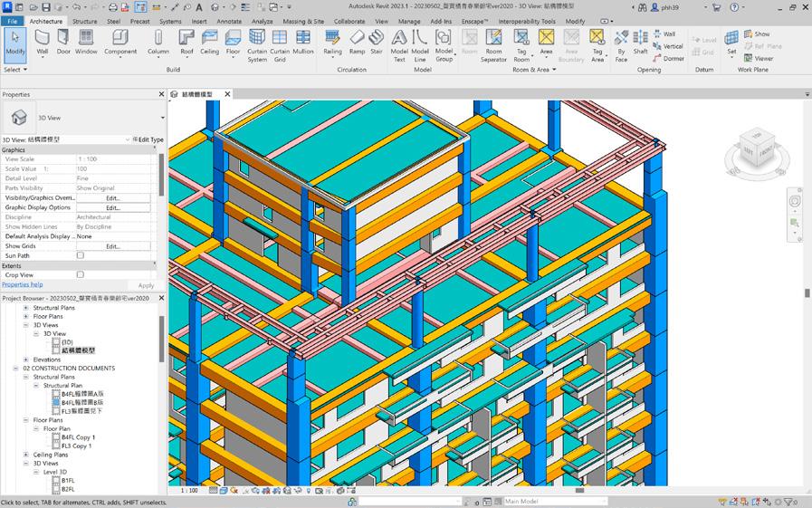Open the {3D} view in browser
This screenshot has height=508, width=812.
click(x=67, y=342)
